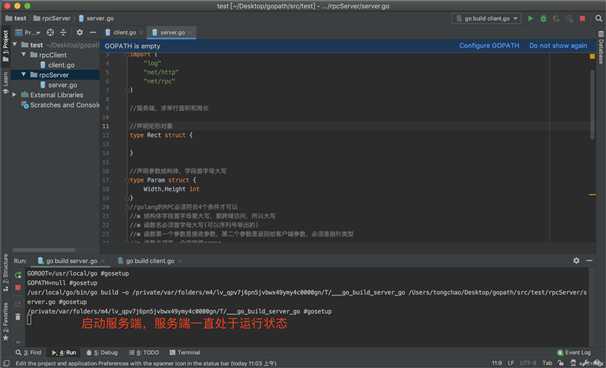Viewport: 606px width, 368px height.
Task: Click the Project panel horizontal scrollbar
Action: click(x=43, y=250)
